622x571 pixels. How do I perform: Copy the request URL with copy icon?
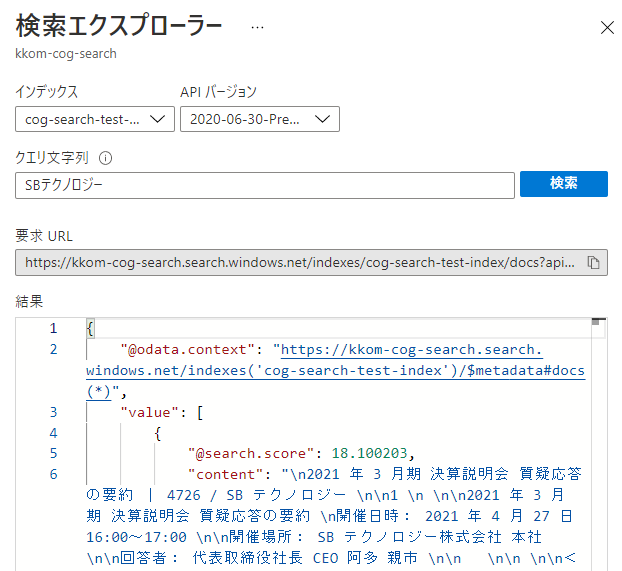pyautogui.click(x=593, y=263)
